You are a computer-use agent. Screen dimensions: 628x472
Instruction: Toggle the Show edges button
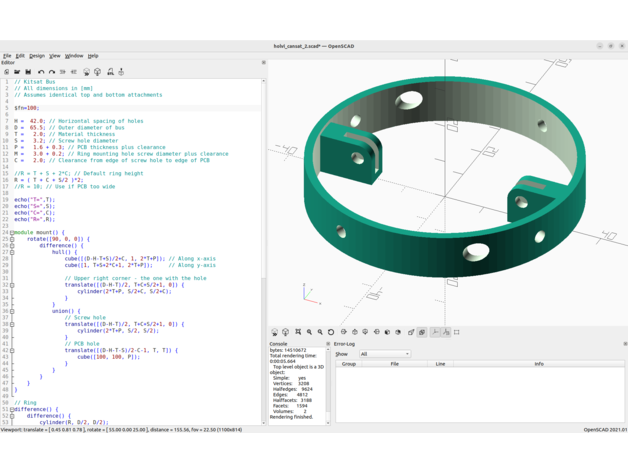tap(457, 332)
